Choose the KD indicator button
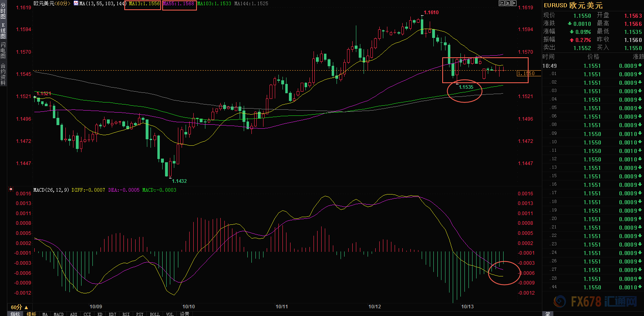The height and width of the screenshot is (316, 644). [100, 314]
